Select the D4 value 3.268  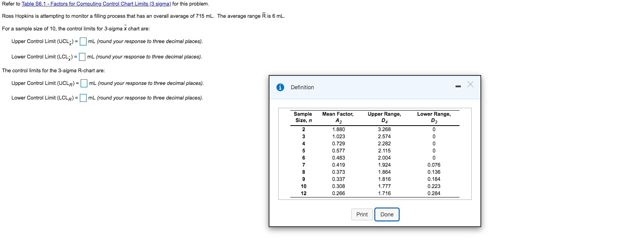[384, 130]
